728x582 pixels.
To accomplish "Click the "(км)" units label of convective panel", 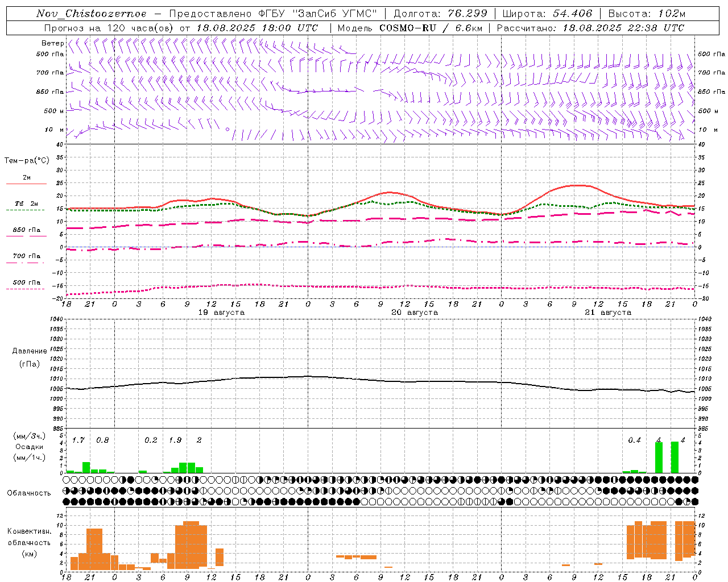I will (29, 554).
